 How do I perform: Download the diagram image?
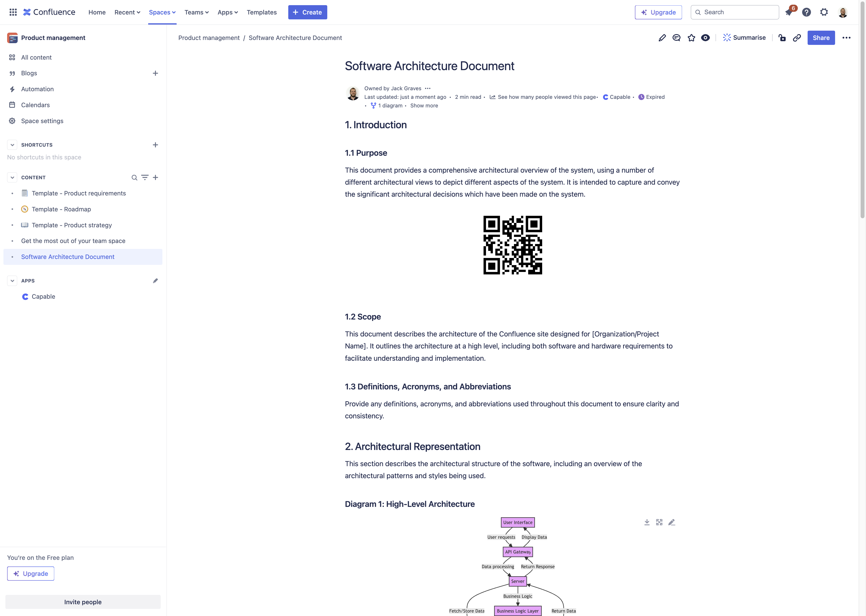[647, 522]
